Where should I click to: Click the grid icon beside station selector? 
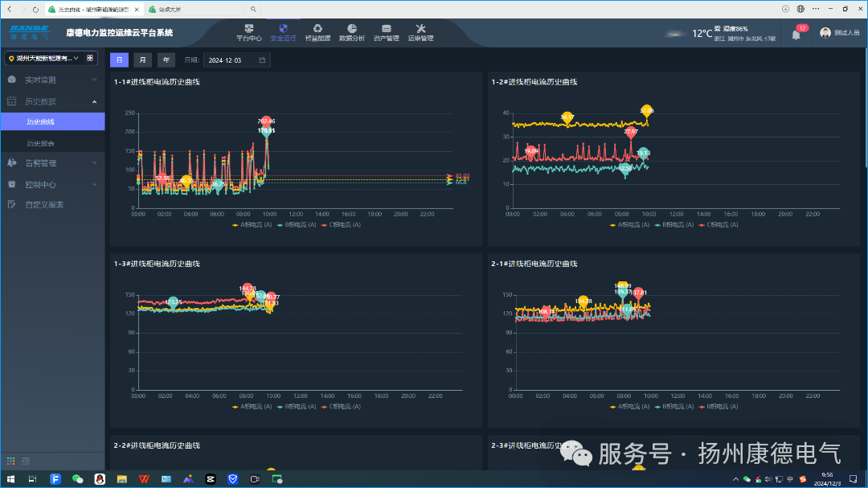coord(90,58)
